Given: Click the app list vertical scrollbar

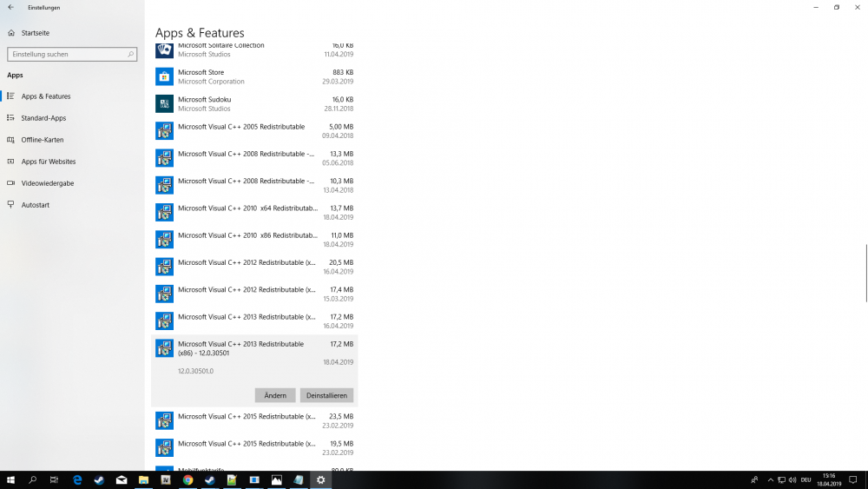Looking at the screenshot, I should 865,273.
